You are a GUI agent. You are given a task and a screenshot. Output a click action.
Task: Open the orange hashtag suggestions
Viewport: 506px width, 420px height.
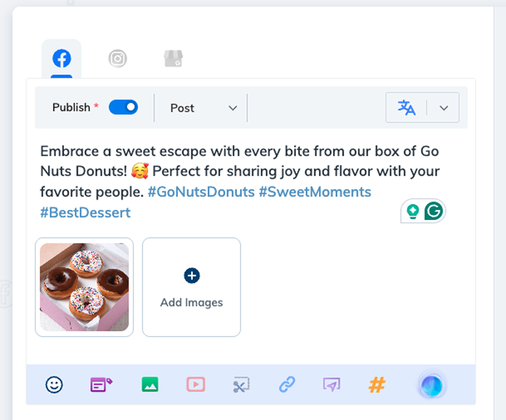pyautogui.click(x=377, y=384)
